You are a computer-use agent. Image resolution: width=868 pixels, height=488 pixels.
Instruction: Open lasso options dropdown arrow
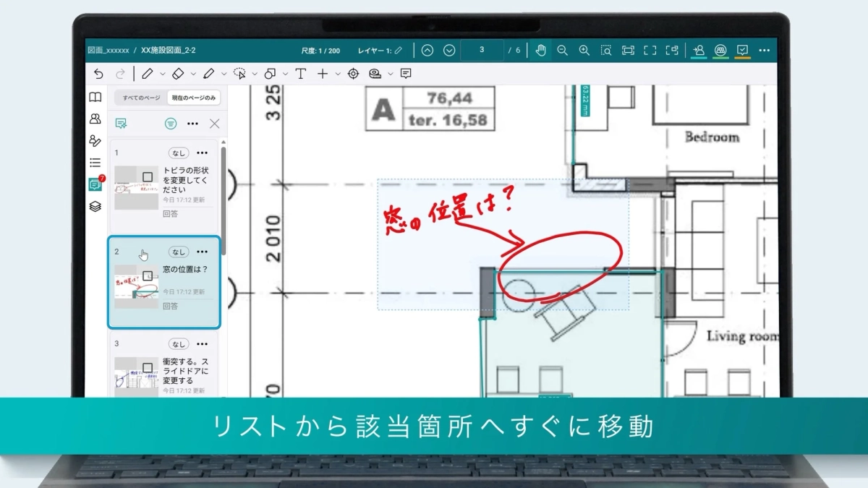point(255,74)
